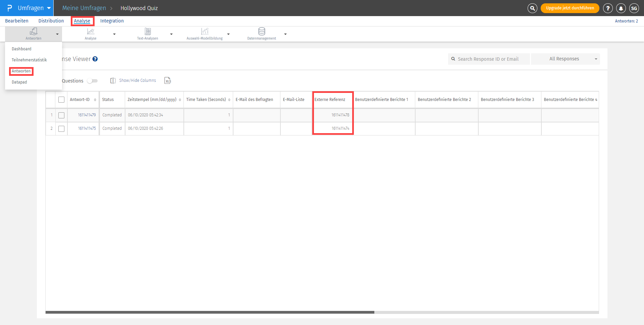Open the Text-Analysen panel icon
The width and height of the screenshot is (644, 325).
click(148, 31)
